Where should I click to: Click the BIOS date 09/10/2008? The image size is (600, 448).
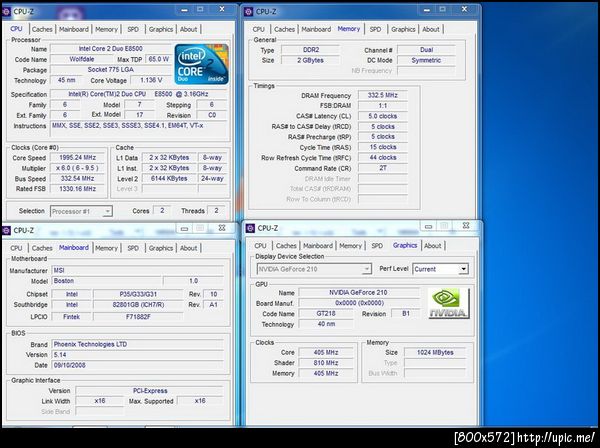coord(138,365)
